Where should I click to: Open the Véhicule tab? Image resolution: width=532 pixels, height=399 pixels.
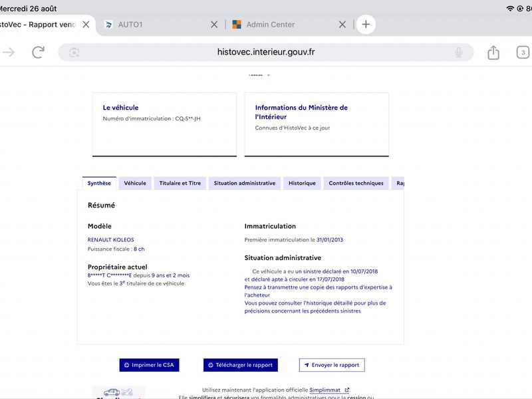point(135,184)
